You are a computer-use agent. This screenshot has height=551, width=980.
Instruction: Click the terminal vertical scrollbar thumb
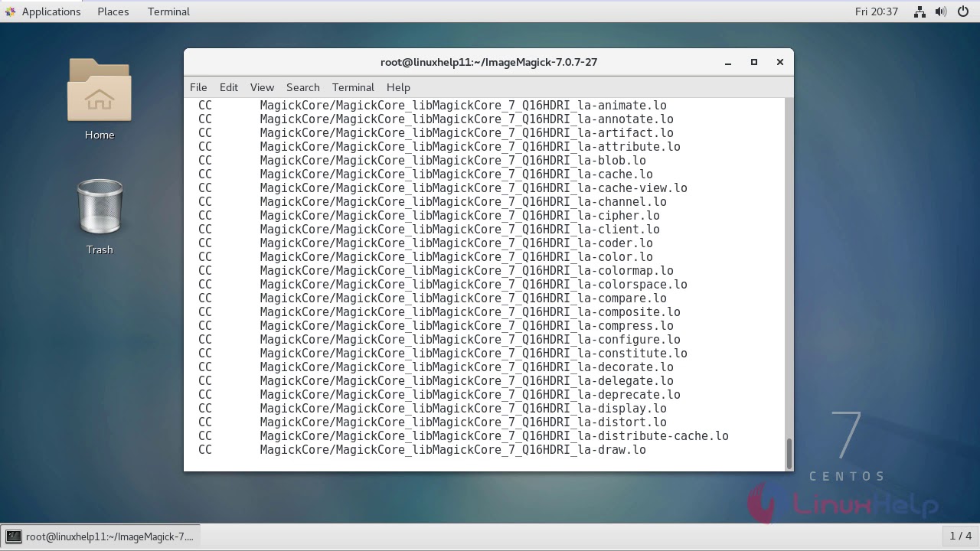(x=789, y=453)
